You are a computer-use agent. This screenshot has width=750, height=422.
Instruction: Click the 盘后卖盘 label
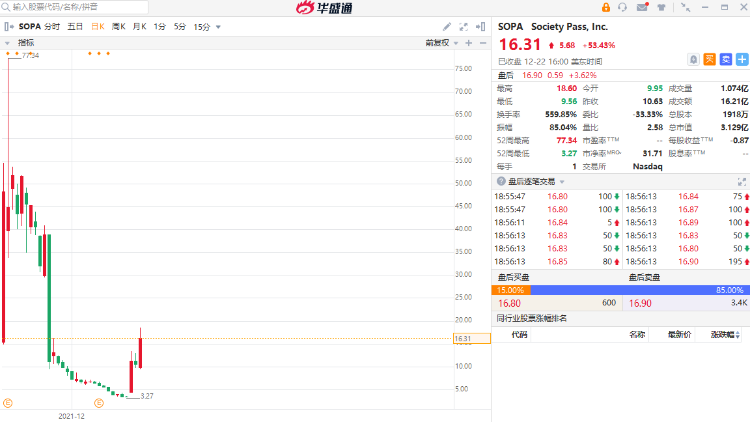click(644, 278)
